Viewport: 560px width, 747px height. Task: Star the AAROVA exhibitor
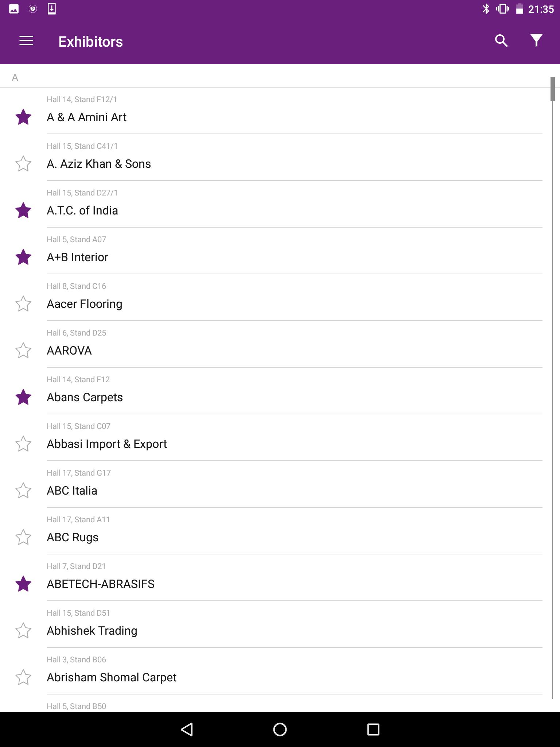[23, 351]
